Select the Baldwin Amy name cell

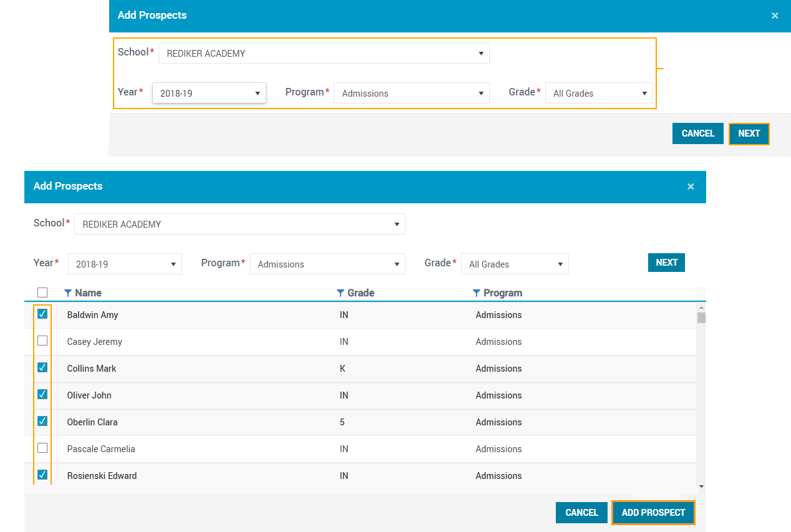(92, 315)
